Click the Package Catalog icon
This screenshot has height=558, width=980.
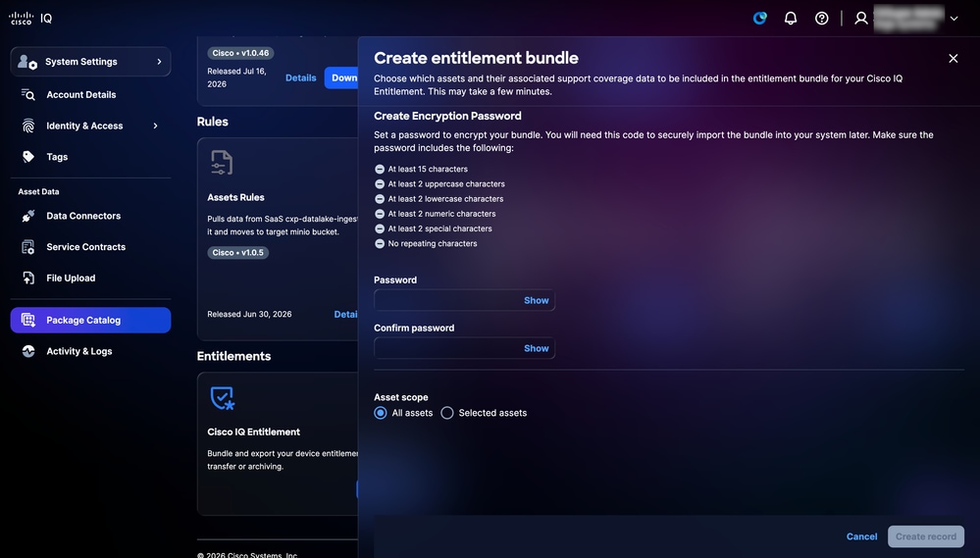(28, 320)
